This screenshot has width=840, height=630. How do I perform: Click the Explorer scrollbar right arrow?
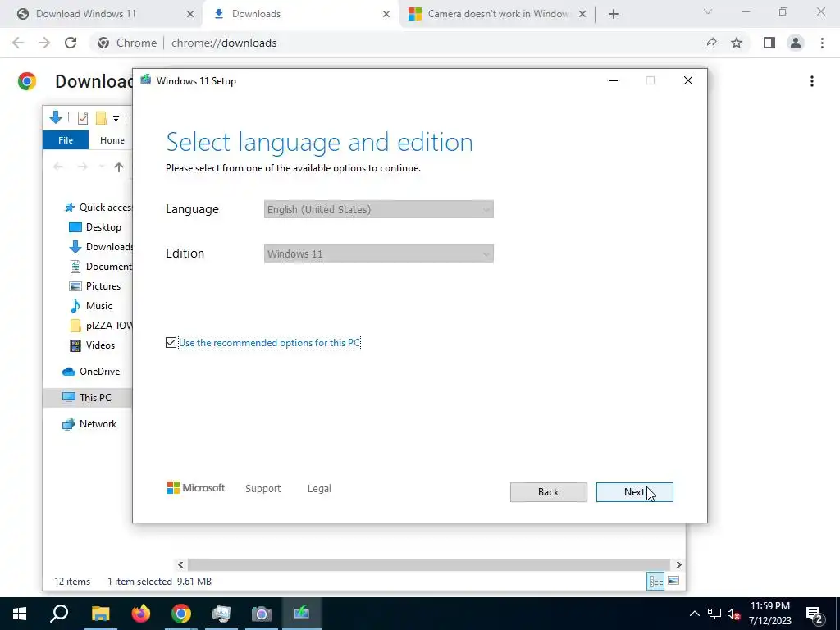tap(678, 564)
